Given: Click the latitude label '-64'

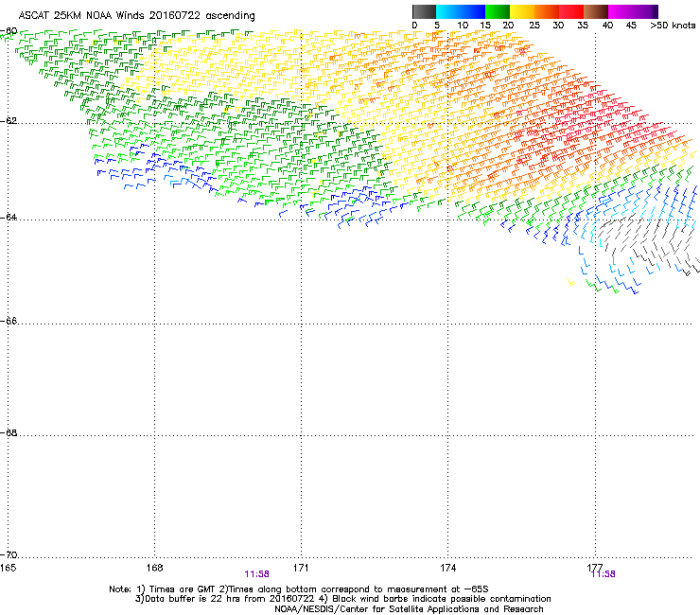Looking at the screenshot, I should [x=9, y=218].
